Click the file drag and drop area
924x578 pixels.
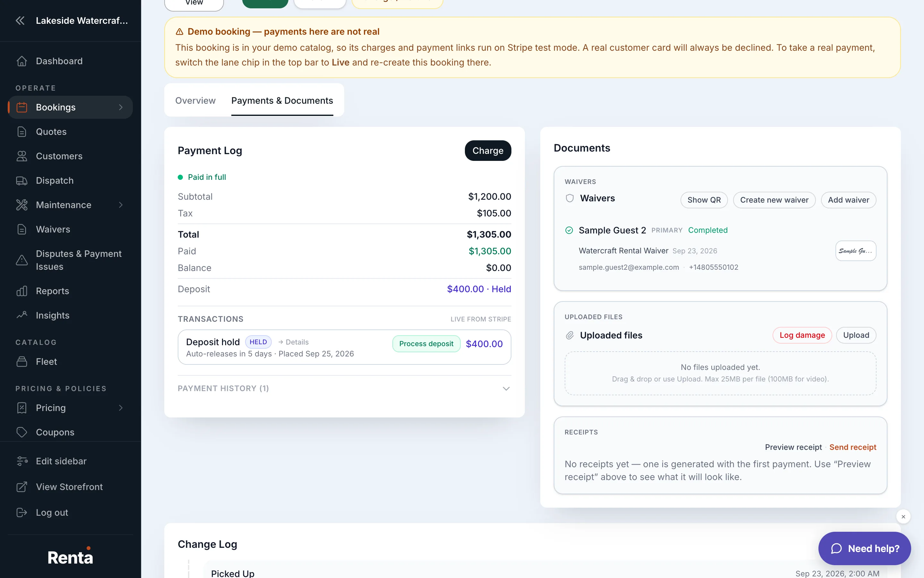click(x=720, y=373)
